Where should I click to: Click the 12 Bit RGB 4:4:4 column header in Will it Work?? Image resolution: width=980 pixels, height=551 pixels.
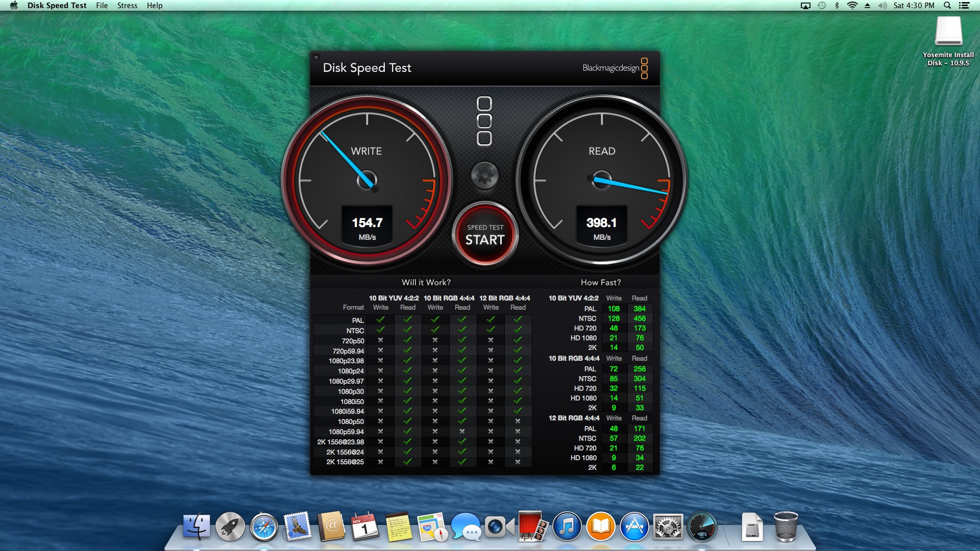tap(504, 298)
